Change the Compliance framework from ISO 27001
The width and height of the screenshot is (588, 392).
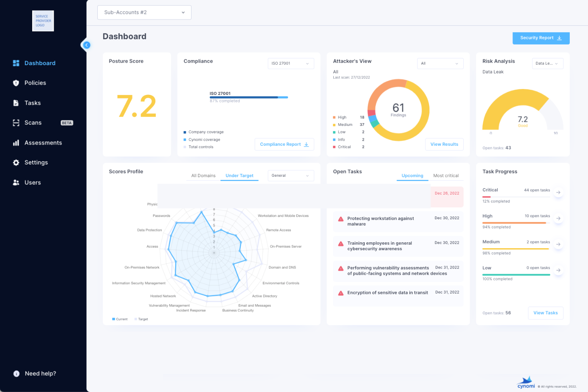[x=290, y=63]
